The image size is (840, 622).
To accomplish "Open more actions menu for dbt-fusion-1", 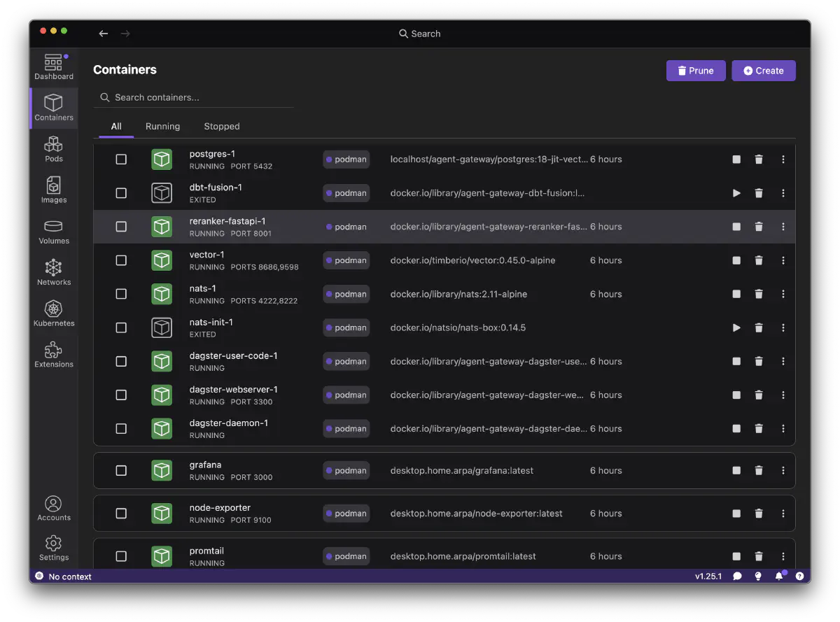I will pos(783,193).
